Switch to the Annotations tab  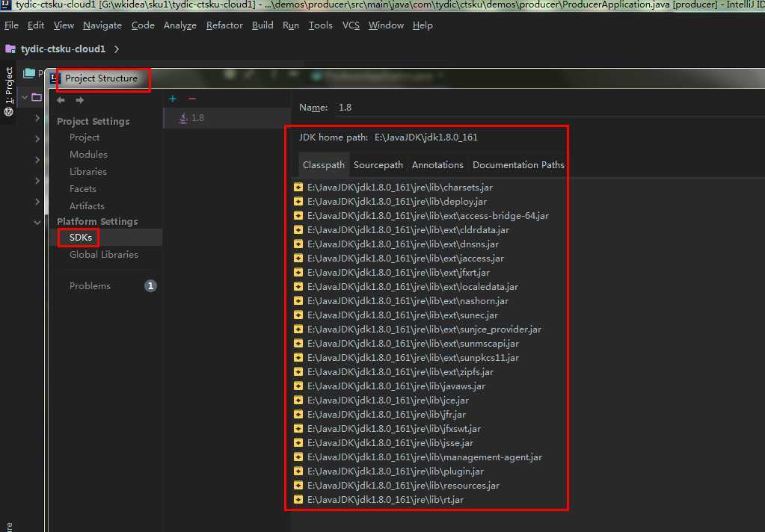pyautogui.click(x=437, y=165)
